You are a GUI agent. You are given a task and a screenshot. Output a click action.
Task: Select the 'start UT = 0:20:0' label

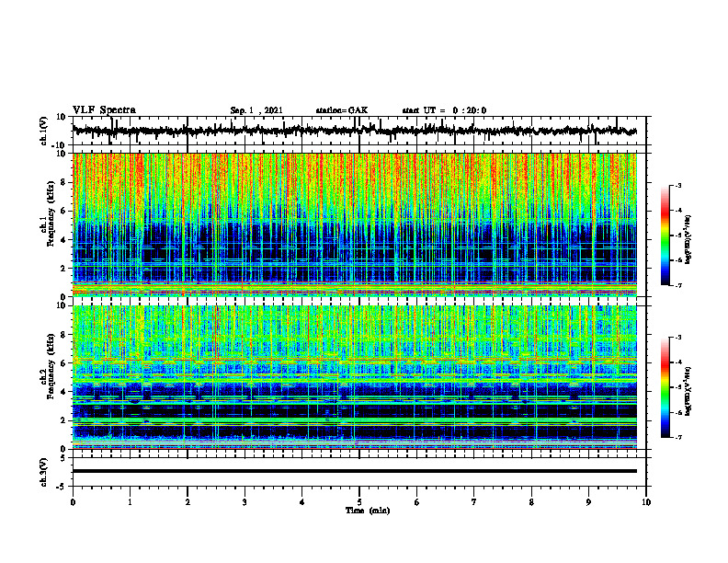click(444, 110)
